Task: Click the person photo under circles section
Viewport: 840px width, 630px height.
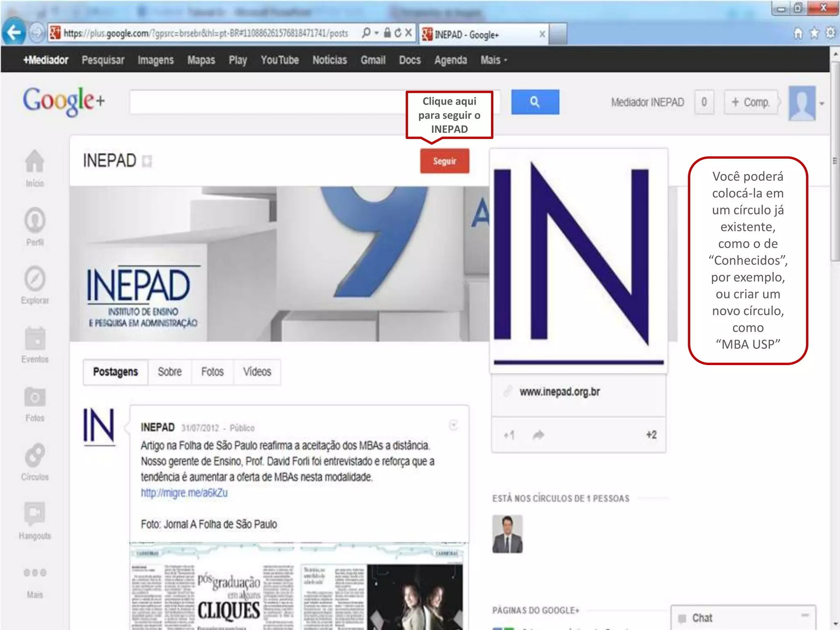Action: coord(507,534)
